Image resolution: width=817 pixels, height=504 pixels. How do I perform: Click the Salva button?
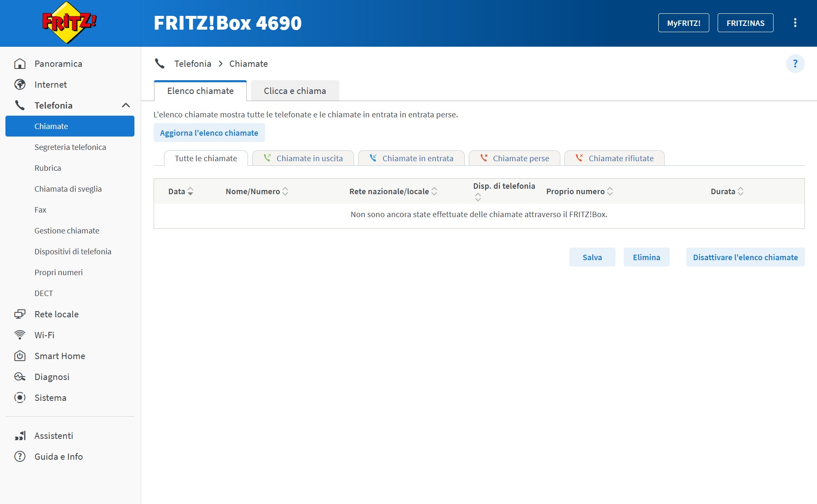592,257
